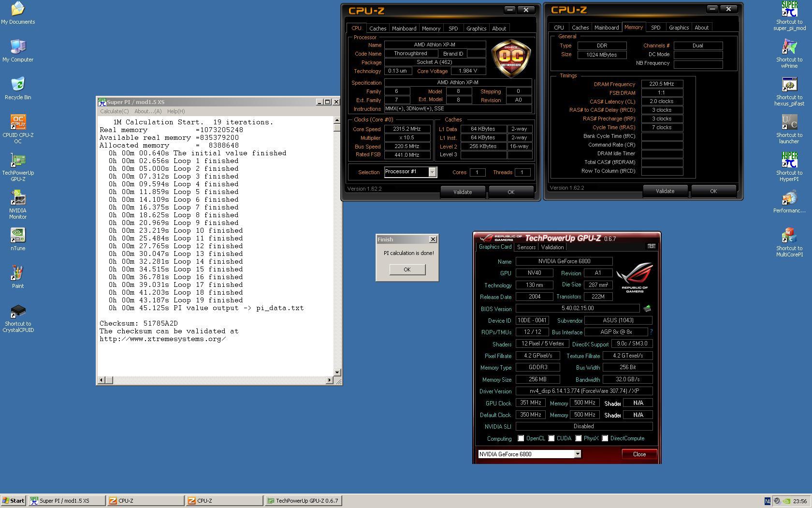The height and width of the screenshot is (508, 812).
Task: Toggle the OpenCL checkbox in GPU-Z
Action: click(x=521, y=438)
